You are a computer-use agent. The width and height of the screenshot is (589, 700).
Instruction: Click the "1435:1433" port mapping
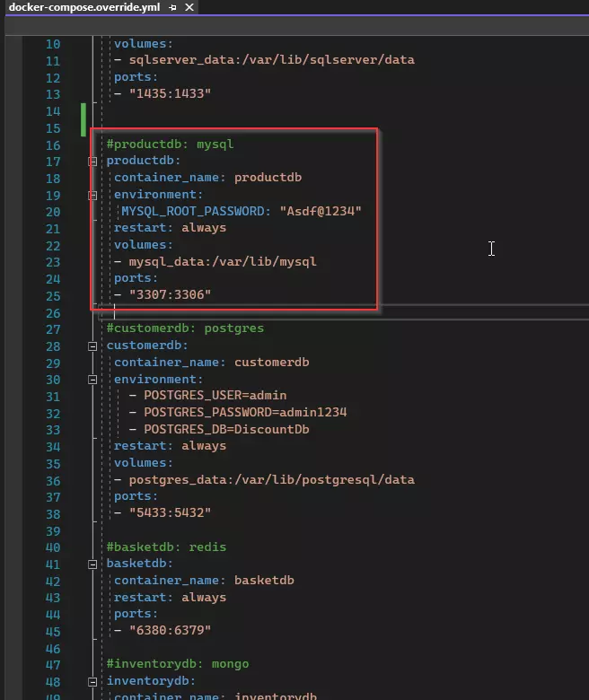click(170, 93)
